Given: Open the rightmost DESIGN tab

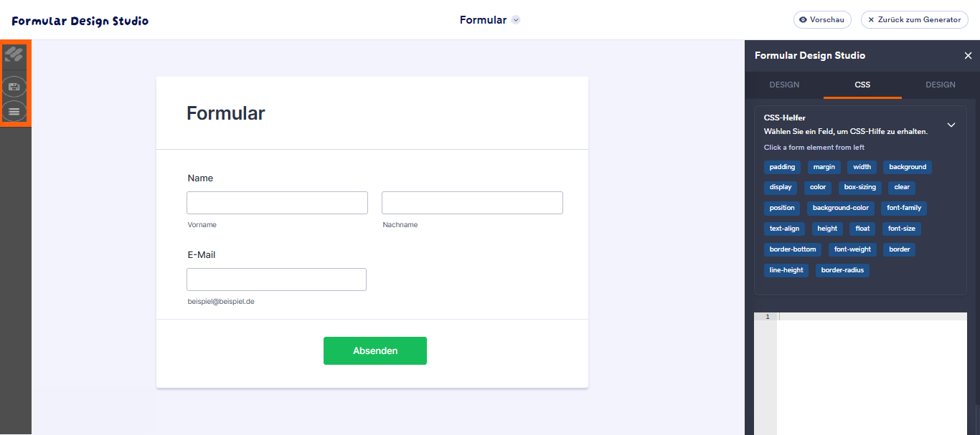Looking at the screenshot, I should point(941,85).
